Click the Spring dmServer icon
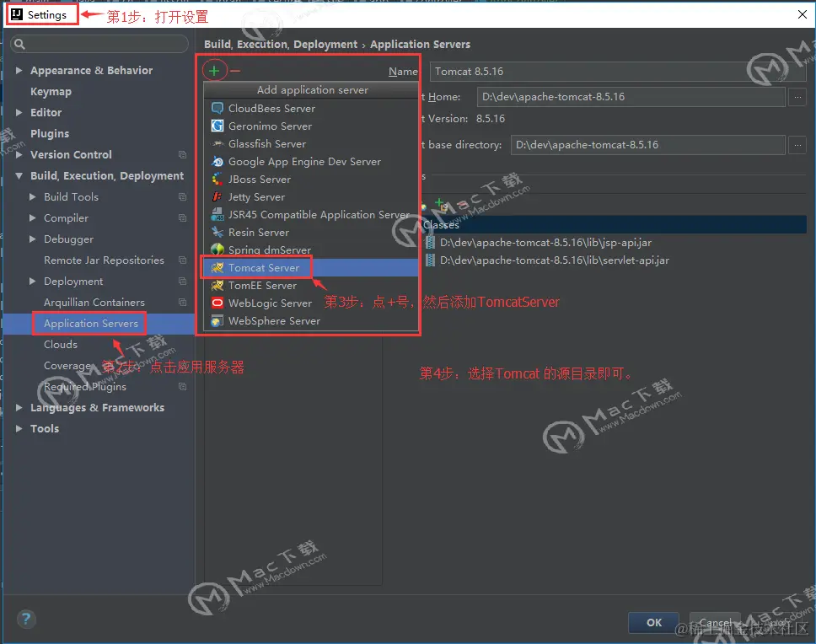816x644 pixels. [217, 250]
